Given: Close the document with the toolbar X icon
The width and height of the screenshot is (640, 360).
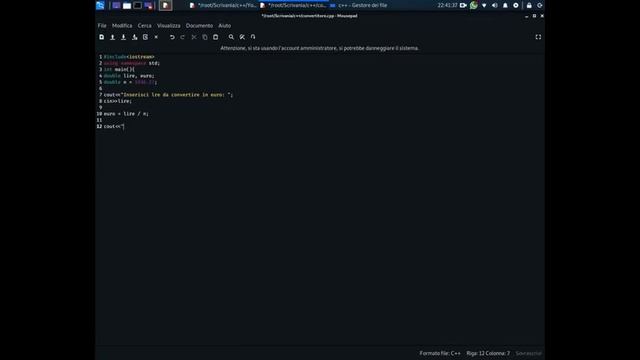Looking at the screenshot, I should [156, 37].
